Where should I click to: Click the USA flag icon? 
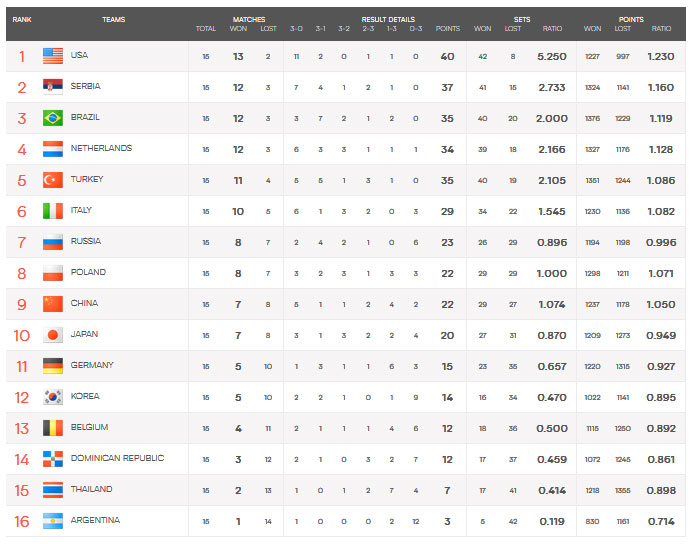53,56
